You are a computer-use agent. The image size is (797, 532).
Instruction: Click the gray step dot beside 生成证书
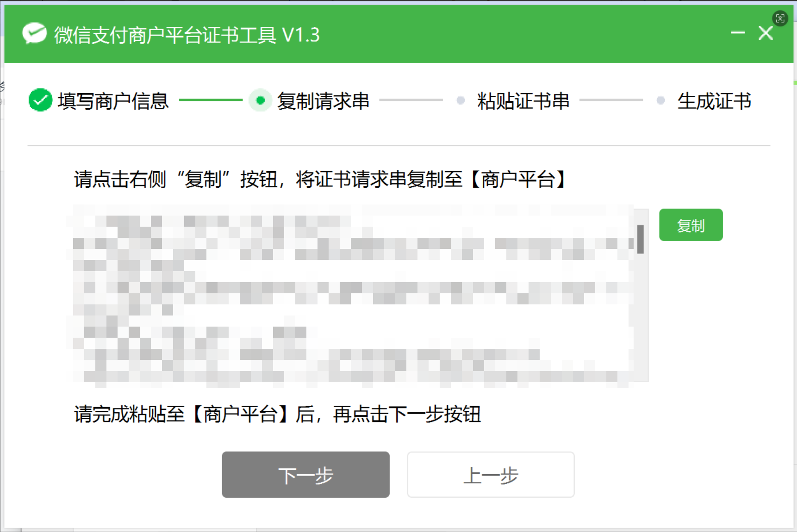pyautogui.click(x=660, y=100)
